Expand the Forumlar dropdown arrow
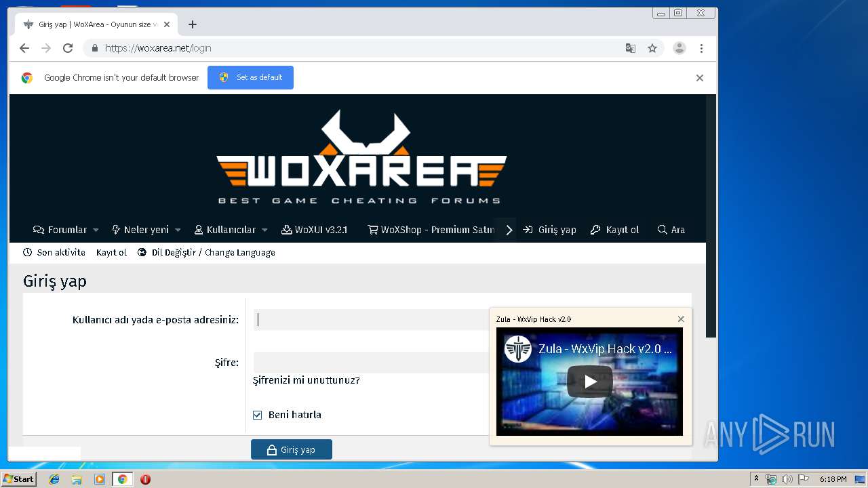868x488 pixels. pyautogui.click(x=96, y=230)
